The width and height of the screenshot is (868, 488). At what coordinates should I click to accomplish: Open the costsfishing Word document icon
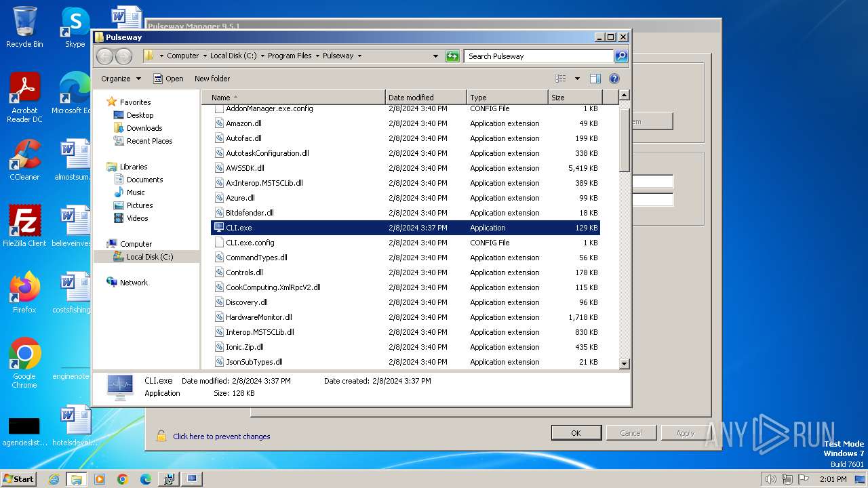tap(71, 292)
